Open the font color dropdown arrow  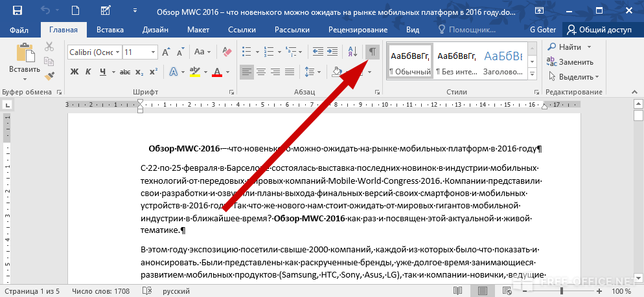click(x=227, y=72)
